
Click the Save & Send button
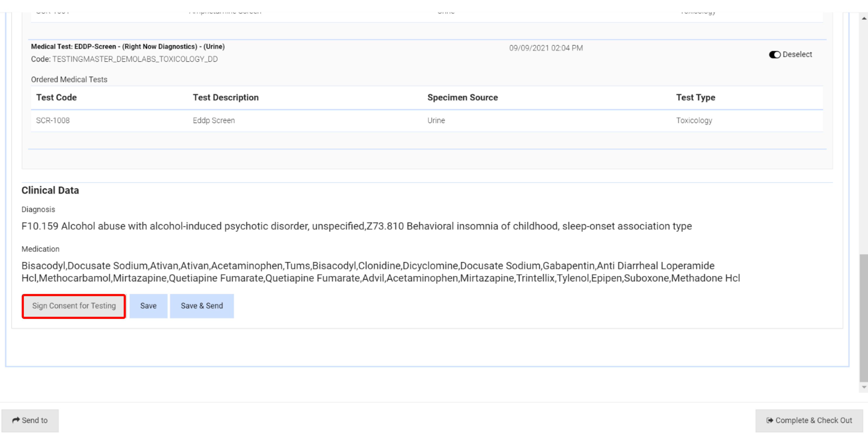[202, 306]
